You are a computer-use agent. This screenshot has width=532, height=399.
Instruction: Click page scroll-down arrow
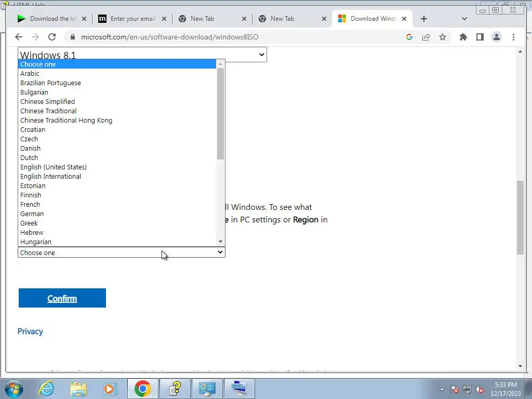tap(520, 366)
